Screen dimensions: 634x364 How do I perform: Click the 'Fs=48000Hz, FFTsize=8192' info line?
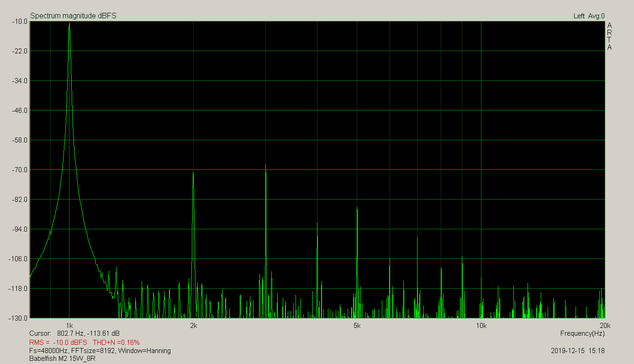[x=100, y=351]
